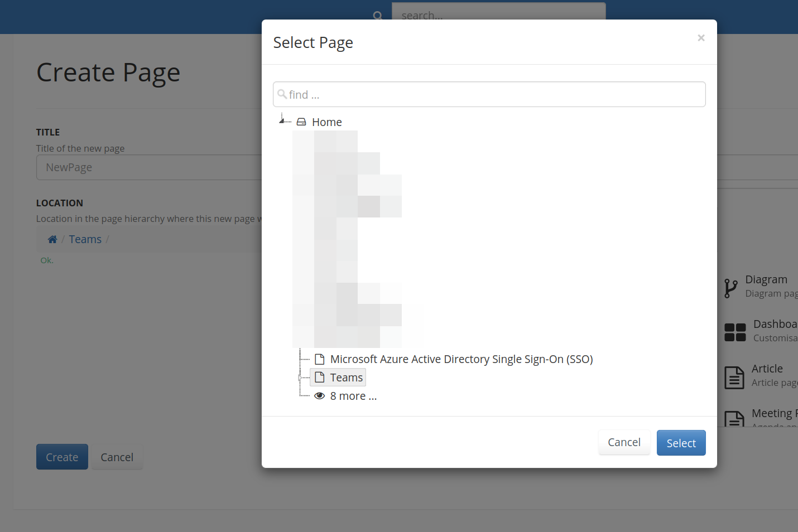Click the 'find ...' search field

click(x=489, y=94)
